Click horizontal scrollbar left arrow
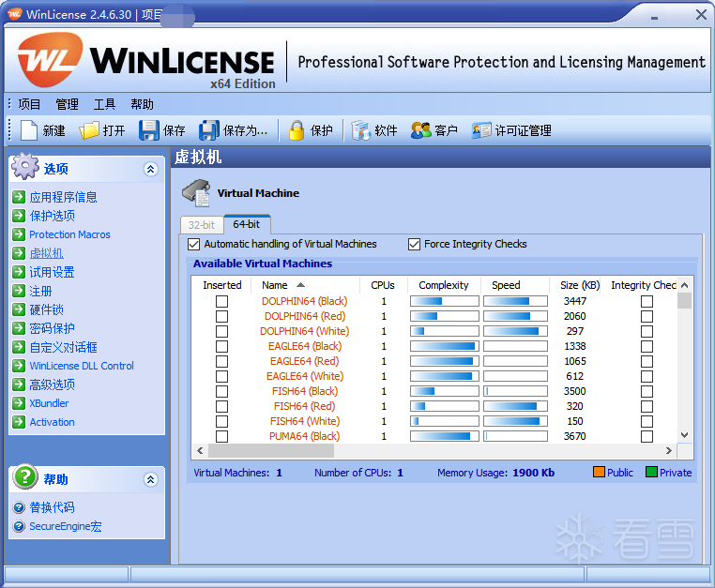The width and height of the screenshot is (715, 588). click(200, 450)
